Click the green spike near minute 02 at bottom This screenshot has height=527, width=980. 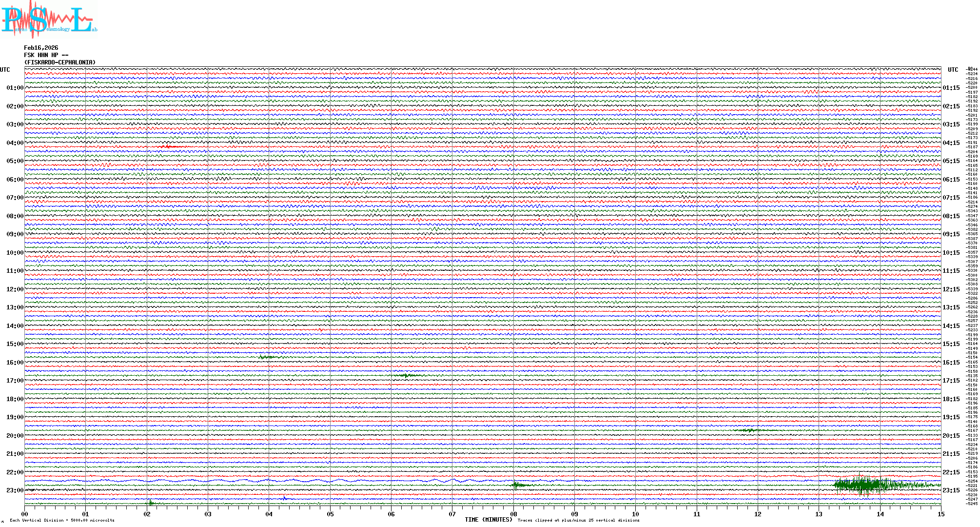tap(150, 503)
